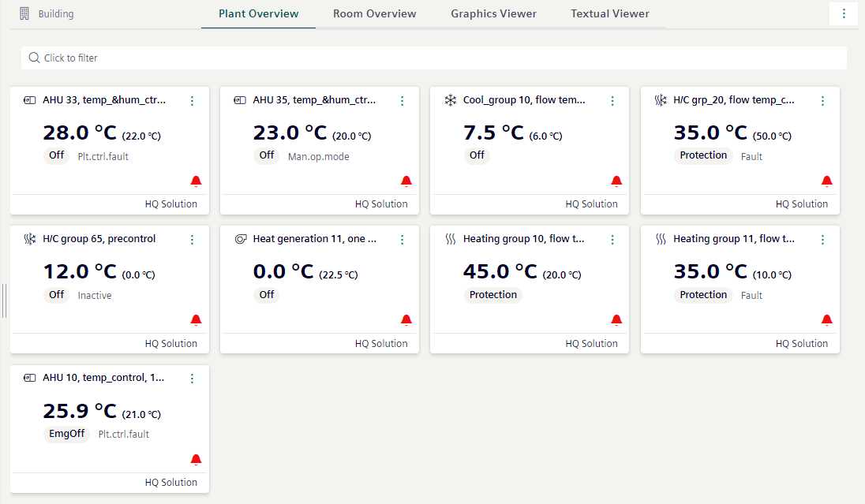Open the top-right page options menu

[x=844, y=14]
